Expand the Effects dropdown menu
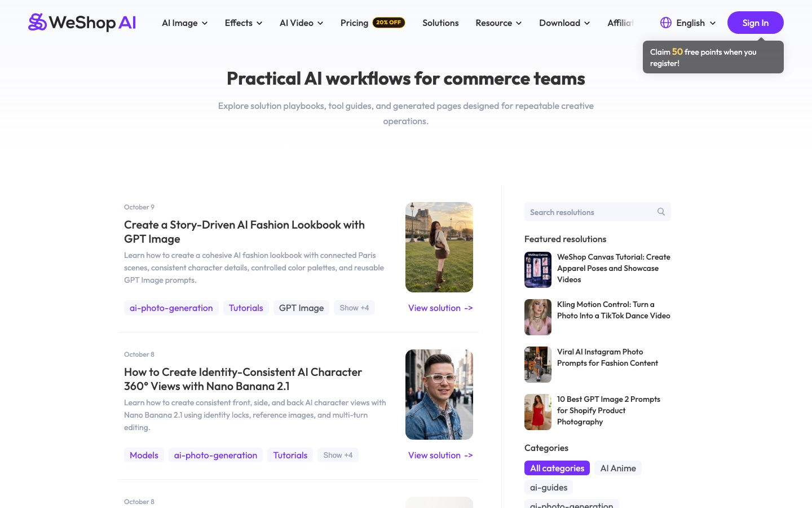The height and width of the screenshot is (508, 812). coord(244,23)
